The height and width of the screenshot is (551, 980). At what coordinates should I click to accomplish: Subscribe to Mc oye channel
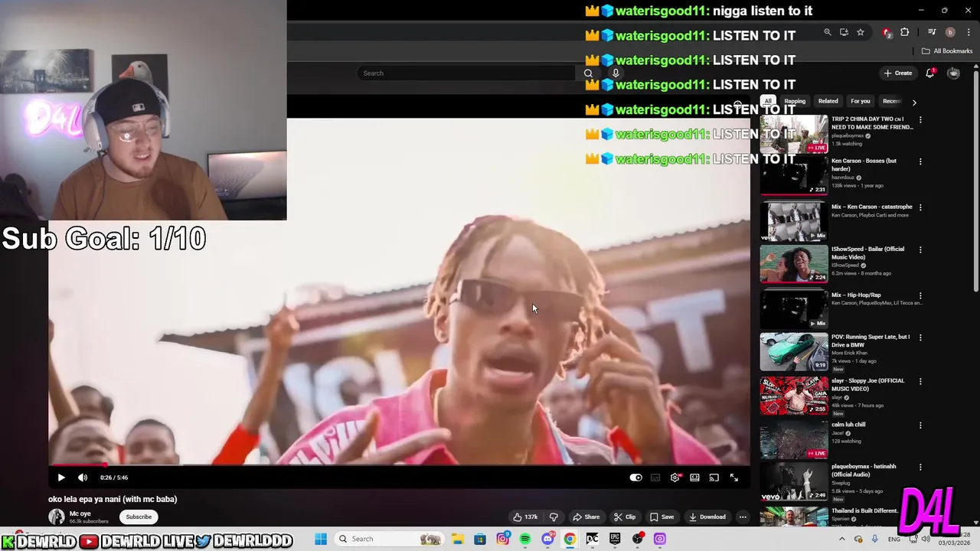[x=139, y=517]
